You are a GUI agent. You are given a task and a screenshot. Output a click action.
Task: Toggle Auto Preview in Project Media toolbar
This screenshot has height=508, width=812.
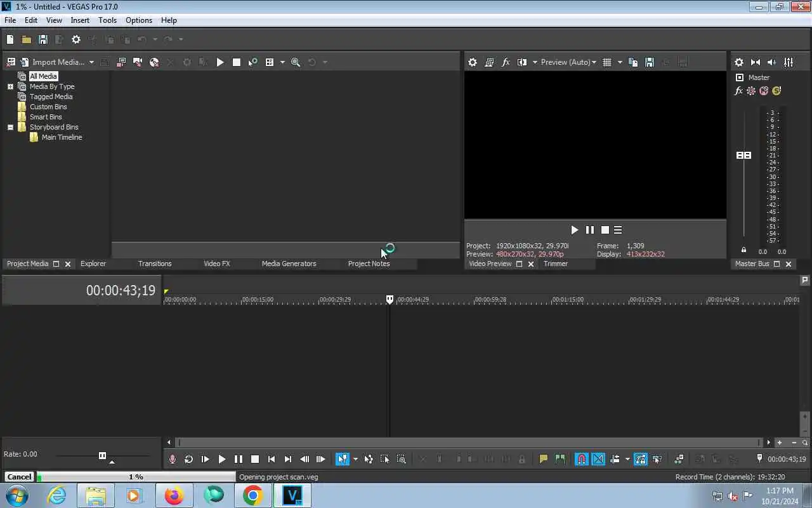(253, 62)
